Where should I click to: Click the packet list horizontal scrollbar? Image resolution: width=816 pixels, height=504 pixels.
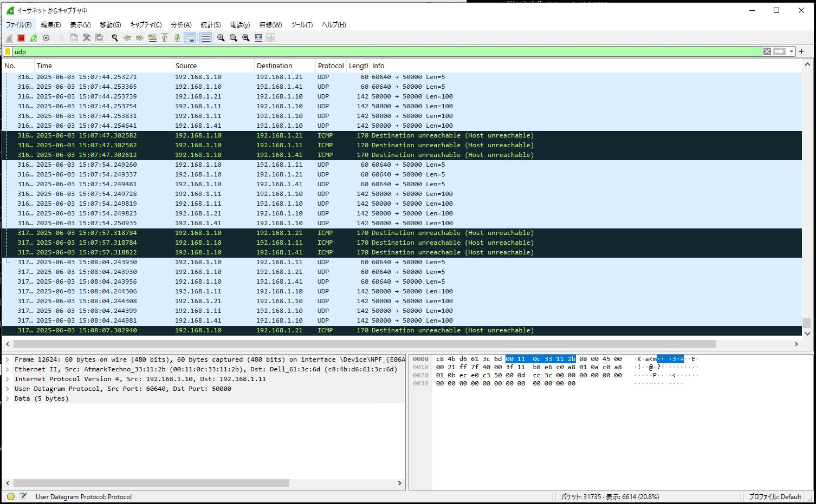click(x=365, y=344)
